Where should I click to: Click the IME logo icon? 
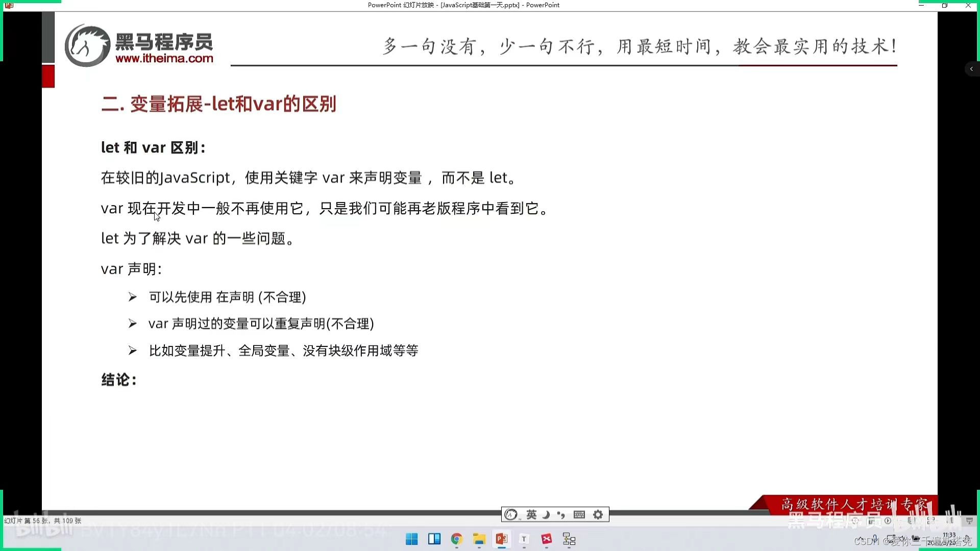(x=511, y=515)
